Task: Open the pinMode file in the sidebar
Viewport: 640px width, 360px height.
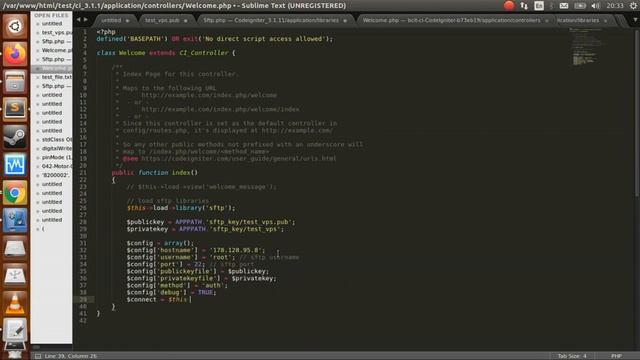Action: (57, 157)
